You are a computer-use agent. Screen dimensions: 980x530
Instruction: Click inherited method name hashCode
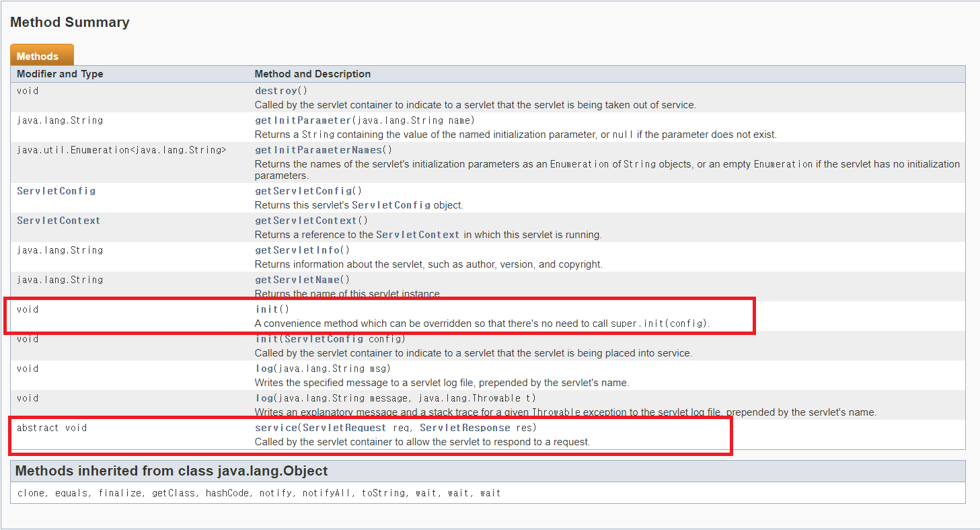[x=227, y=493]
